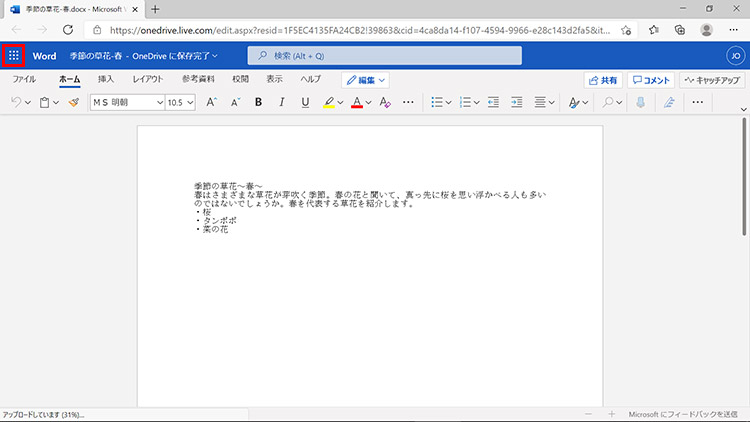750x422 pixels.
Task: Open the レイアウト tab
Action: pos(148,79)
